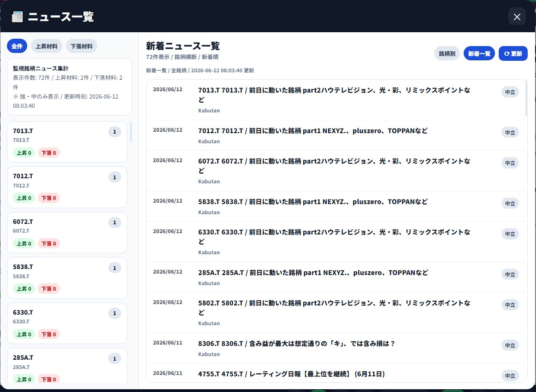This screenshot has width=536, height=392.
Task: Click 上昇 0 badge on 7012.T card
Action: click(24, 198)
